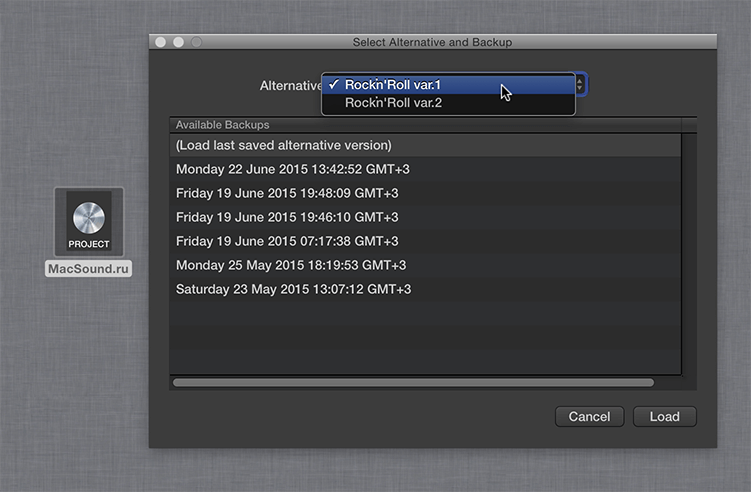Screen dimensions: 751x492
Task: Open the MacSound.ru project file icon
Action: (x=89, y=221)
